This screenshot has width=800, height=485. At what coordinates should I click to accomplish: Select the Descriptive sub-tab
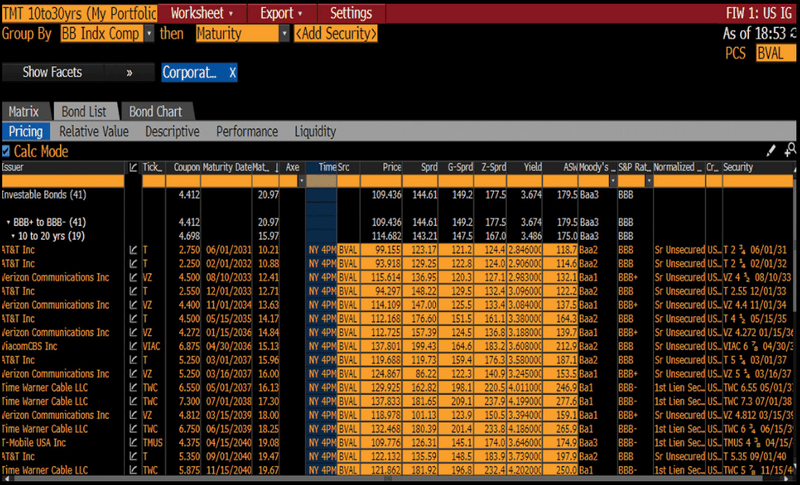[172, 132]
